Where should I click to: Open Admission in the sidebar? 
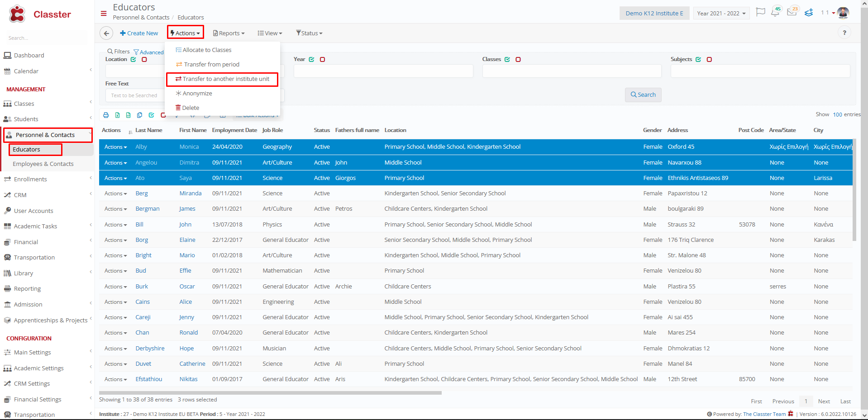(28, 304)
